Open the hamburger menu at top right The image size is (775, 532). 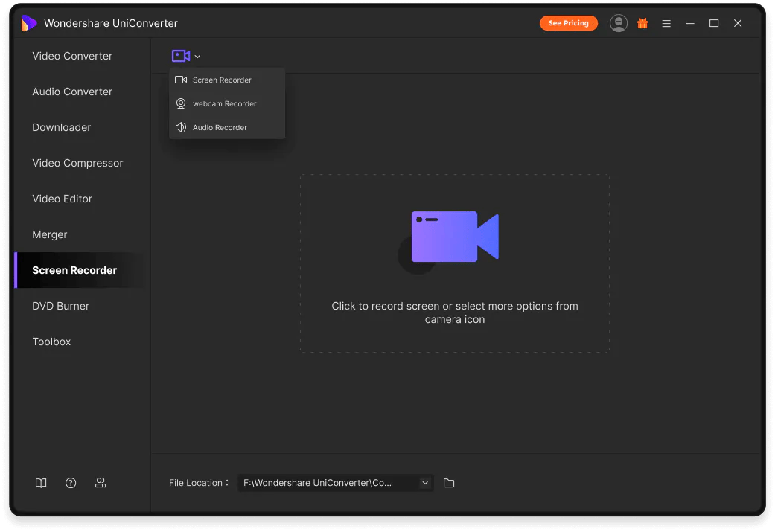pos(666,23)
